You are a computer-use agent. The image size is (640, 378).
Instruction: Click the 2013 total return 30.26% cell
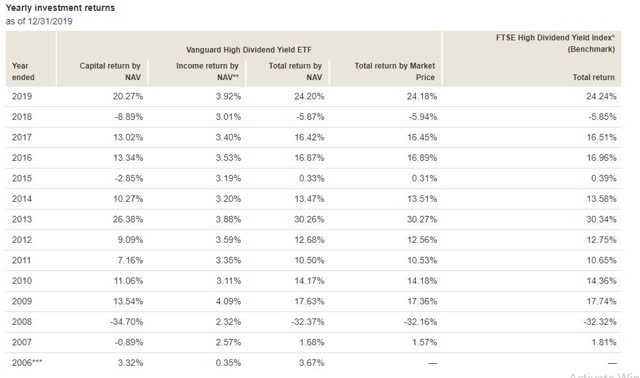pos(309,219)
